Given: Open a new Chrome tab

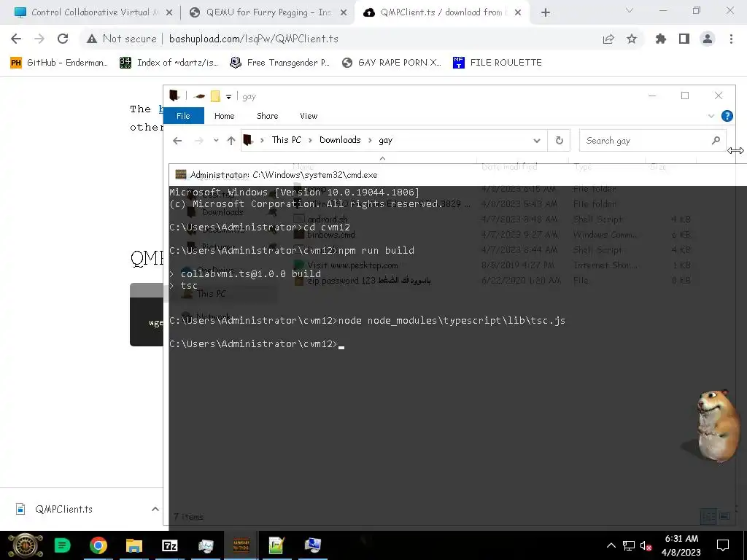Looking at the screenshot, I should [546, 13].
